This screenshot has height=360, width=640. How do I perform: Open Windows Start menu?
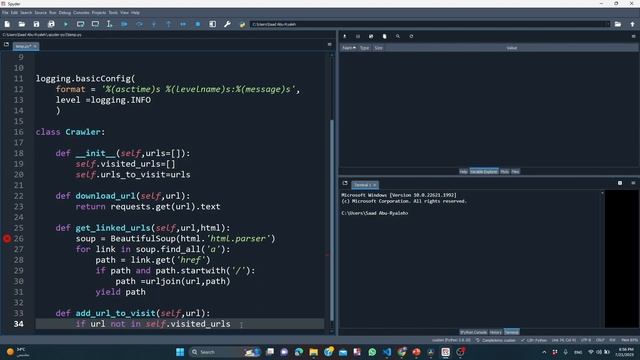[x=180, y=352]
